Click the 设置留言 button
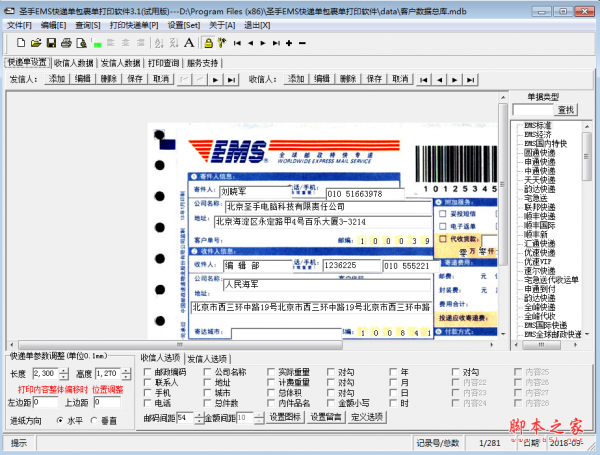600x455 pixels. 326,417
